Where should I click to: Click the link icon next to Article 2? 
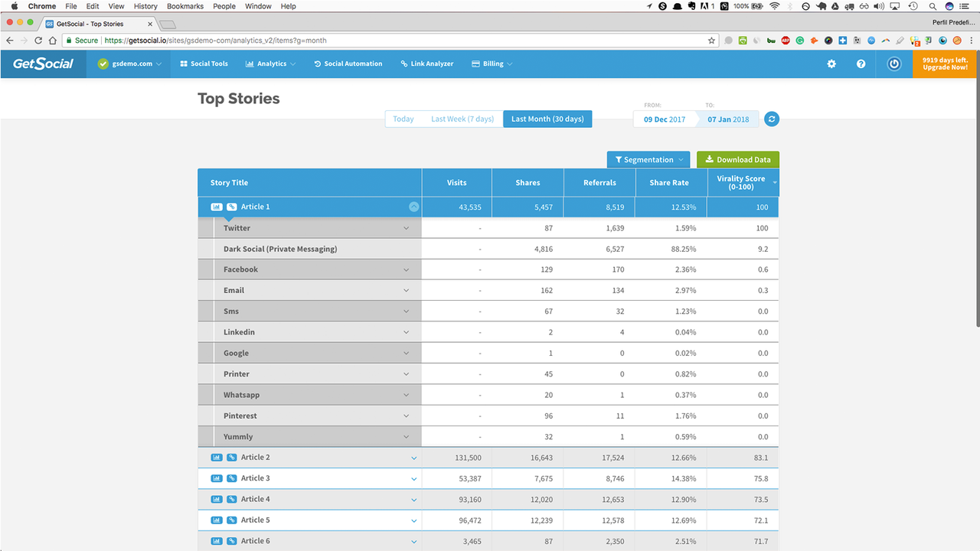(231, 457)
